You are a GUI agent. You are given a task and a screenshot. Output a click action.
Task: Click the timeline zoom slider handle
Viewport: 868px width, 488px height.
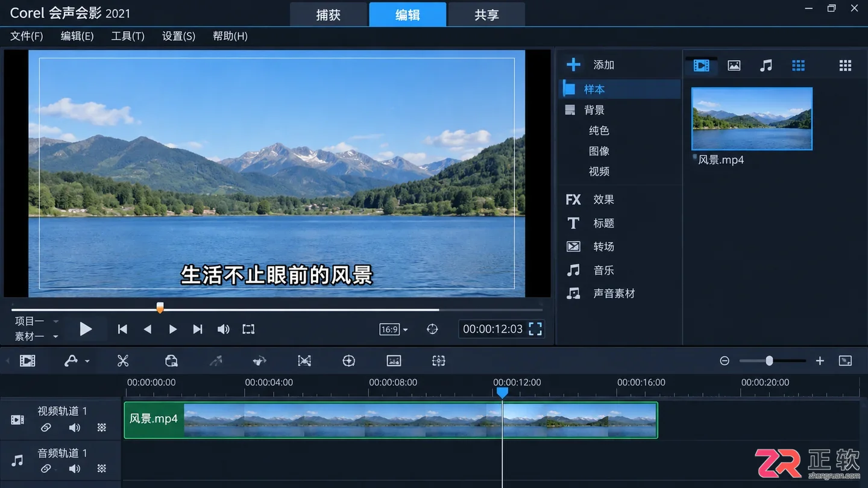coord(769,361)
